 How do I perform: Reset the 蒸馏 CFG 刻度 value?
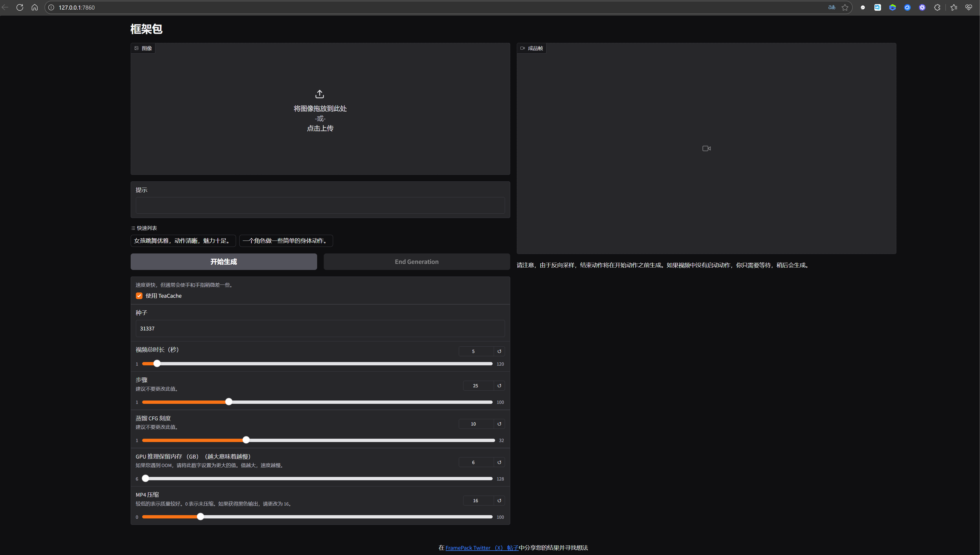tap(499, 424)
